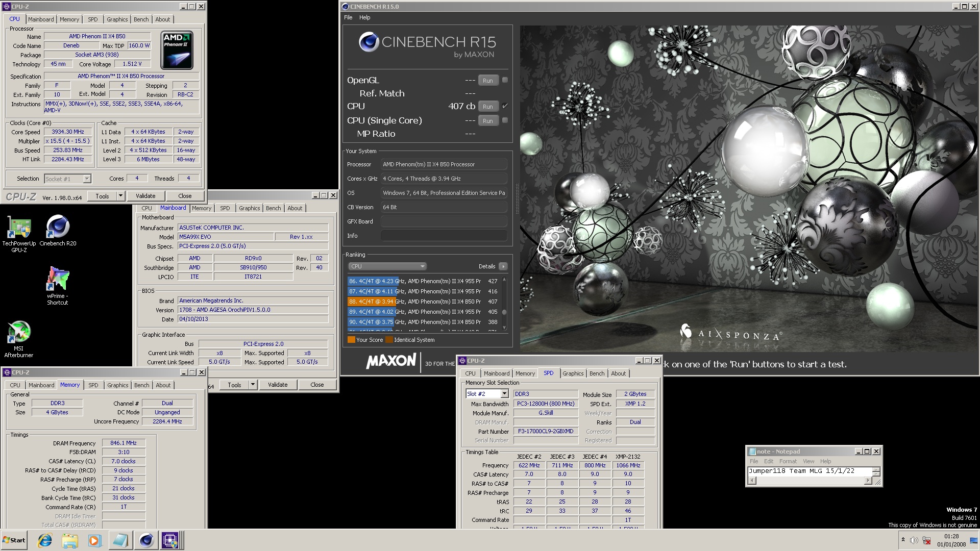Open the View menu in Notepad
Image resolution: width=980 pixels, height=551 pixels.
point(808,461)
